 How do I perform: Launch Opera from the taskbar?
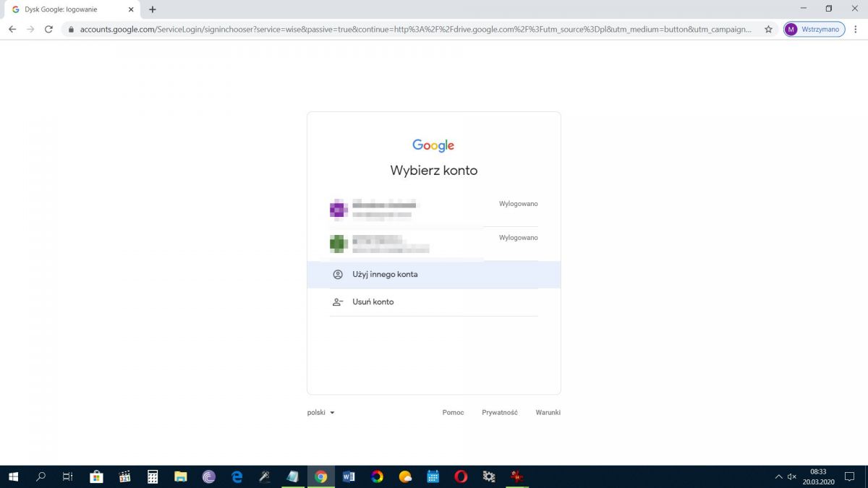[x=461, y=476]
